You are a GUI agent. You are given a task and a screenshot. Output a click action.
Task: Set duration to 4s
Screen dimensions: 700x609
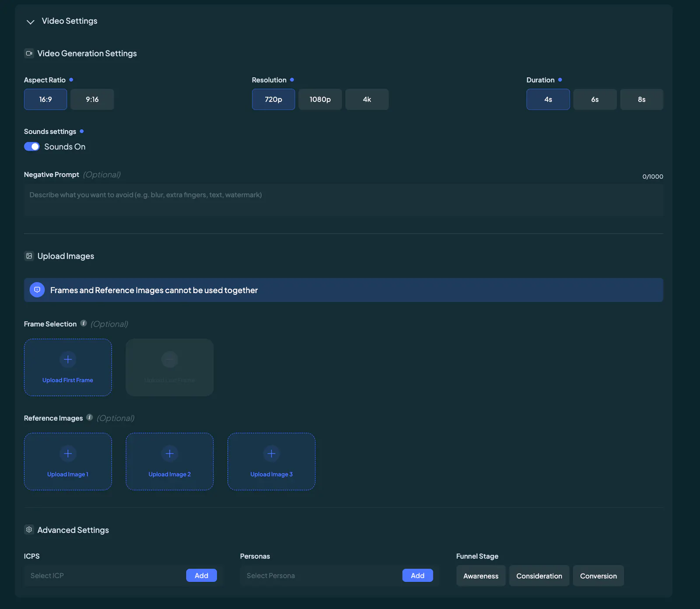click(x=548, y=99)
